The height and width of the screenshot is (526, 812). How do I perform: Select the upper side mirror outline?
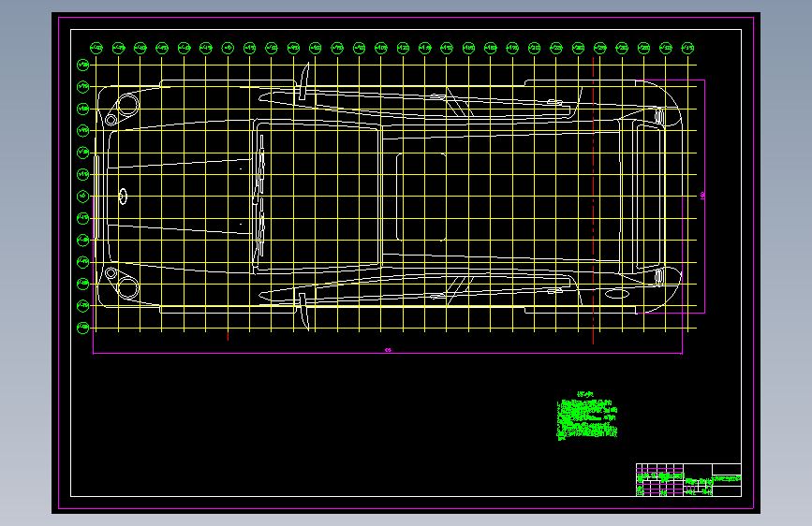point(304,81)
